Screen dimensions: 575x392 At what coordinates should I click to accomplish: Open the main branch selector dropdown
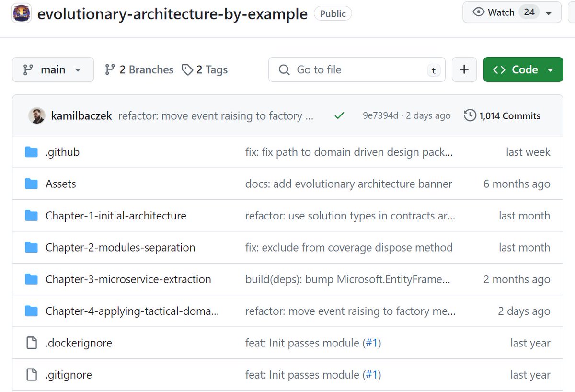[53, 69]
